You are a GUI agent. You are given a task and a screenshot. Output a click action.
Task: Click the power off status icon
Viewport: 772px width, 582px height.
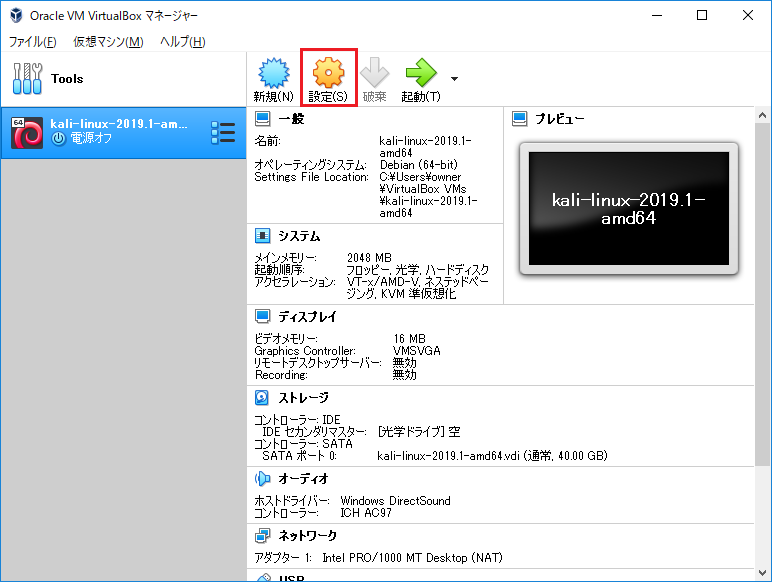click(59, 139)
